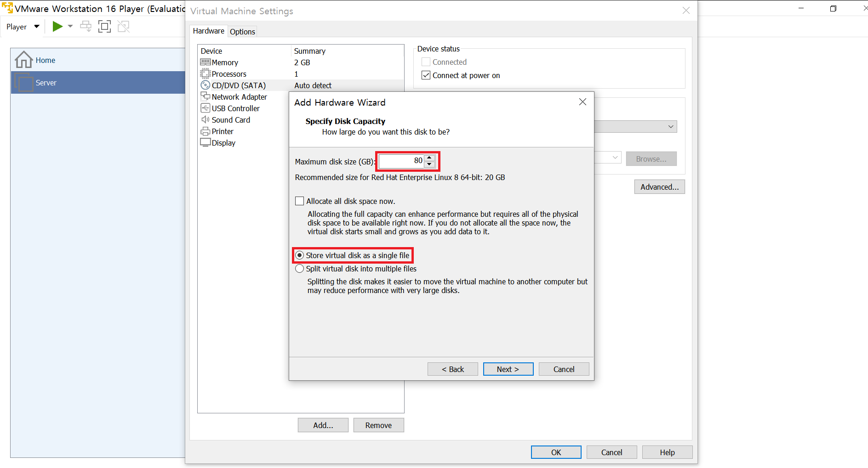Close the Add Hardware Wizard dialog
This screenshot has height=468, width=868.
(582, 102)
